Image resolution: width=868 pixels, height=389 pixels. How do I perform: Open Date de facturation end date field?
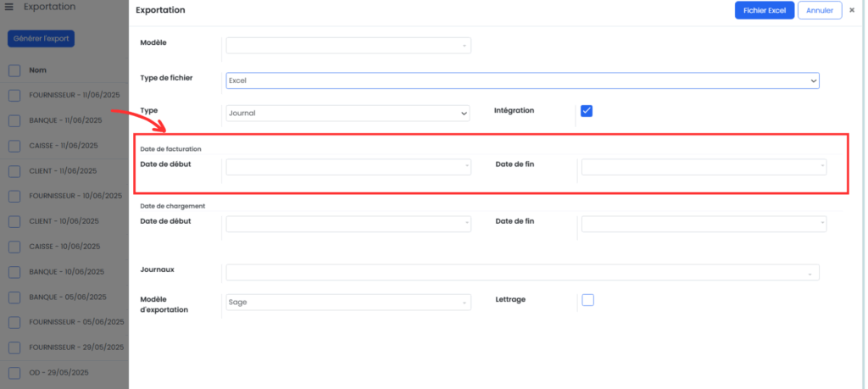tap(704, 167)
